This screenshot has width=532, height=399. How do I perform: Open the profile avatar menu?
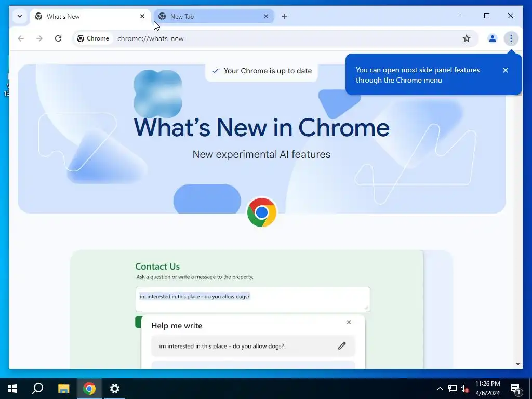(x=493, y=38)
